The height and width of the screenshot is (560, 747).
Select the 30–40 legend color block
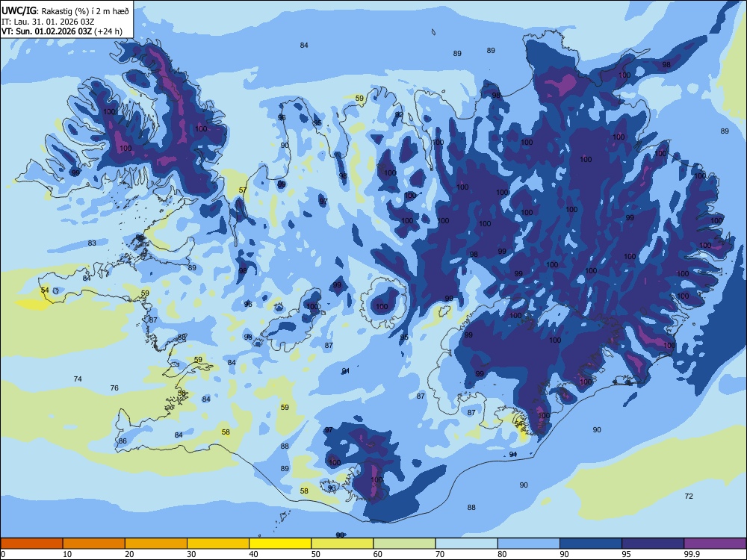(218, 544)
